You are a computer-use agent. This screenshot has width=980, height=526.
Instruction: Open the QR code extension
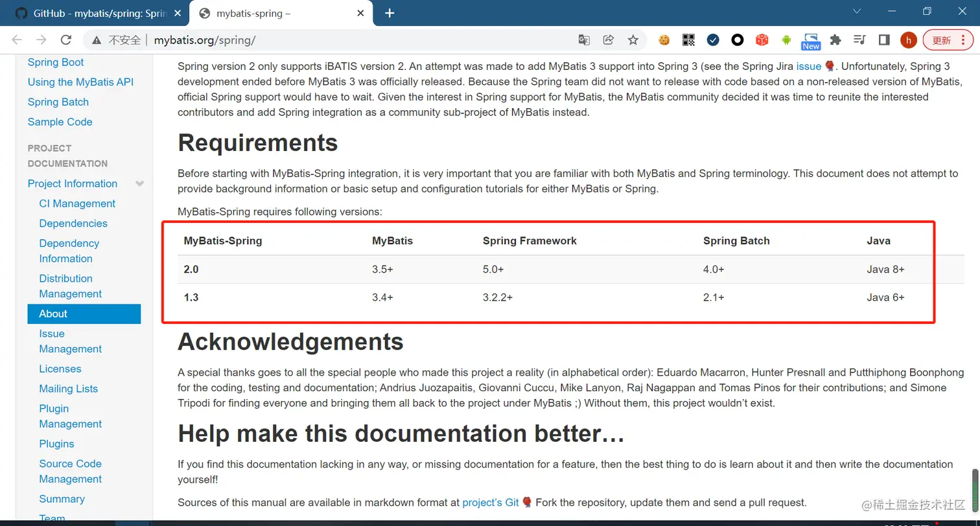688,40
